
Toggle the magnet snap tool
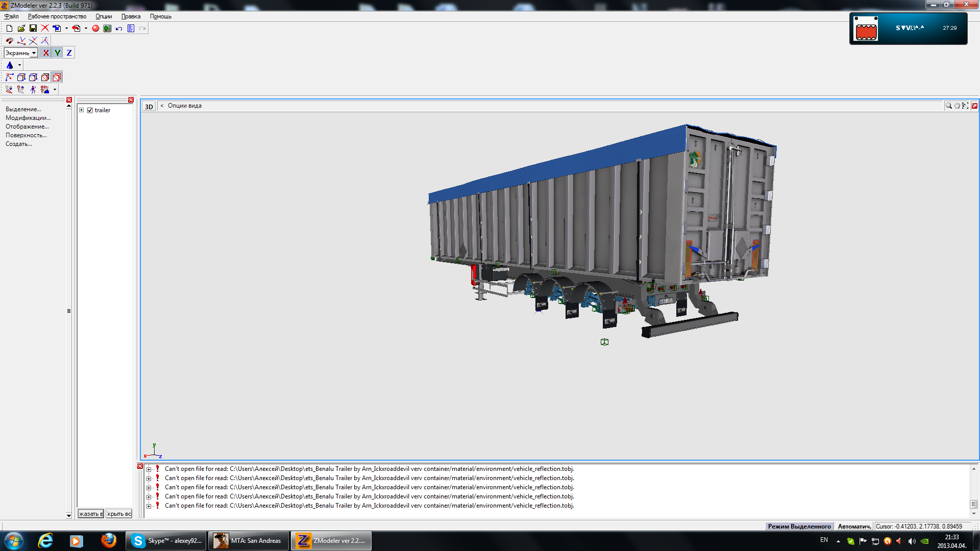[x=9, y=41]
